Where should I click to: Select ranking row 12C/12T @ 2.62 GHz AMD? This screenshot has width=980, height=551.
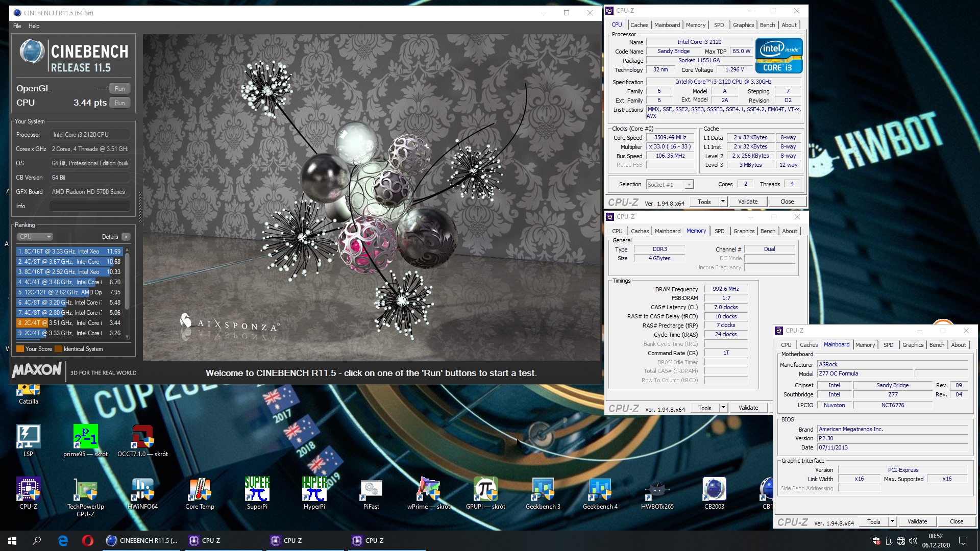[69, 292]
